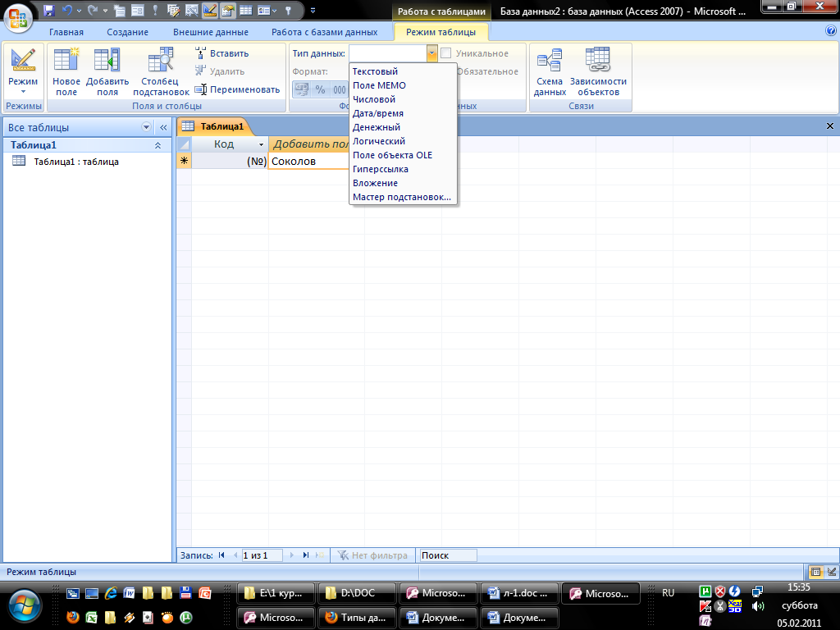
Task: Click the exclamation mark quick access icon
Action: (x=155, y=10)
